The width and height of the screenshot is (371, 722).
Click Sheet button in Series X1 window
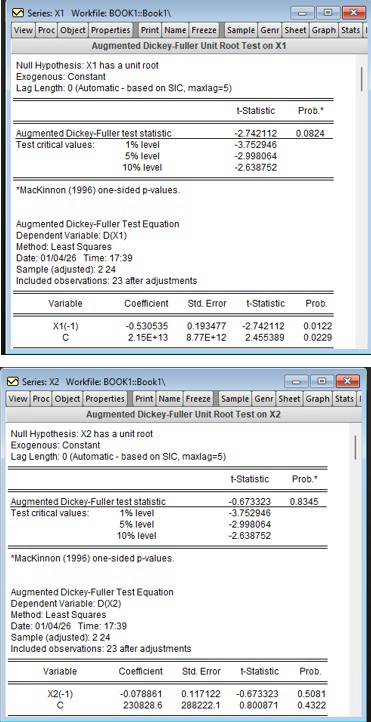click(x=296, y=30)
